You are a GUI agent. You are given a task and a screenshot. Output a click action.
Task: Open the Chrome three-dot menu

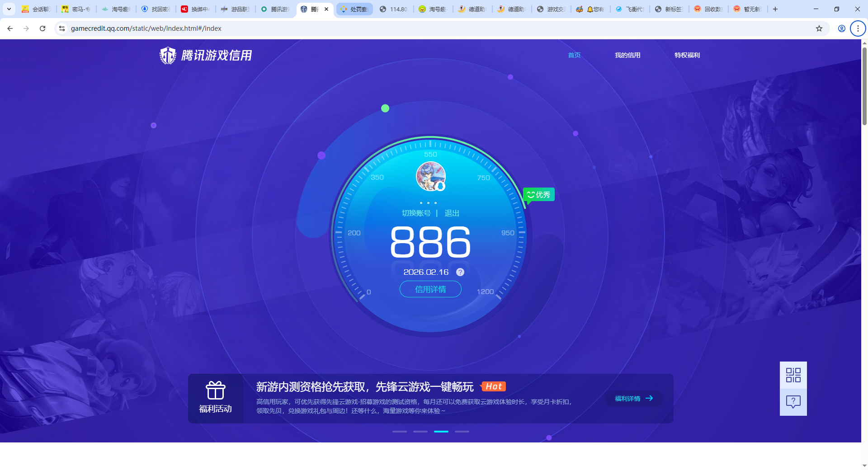click(858, 28)
